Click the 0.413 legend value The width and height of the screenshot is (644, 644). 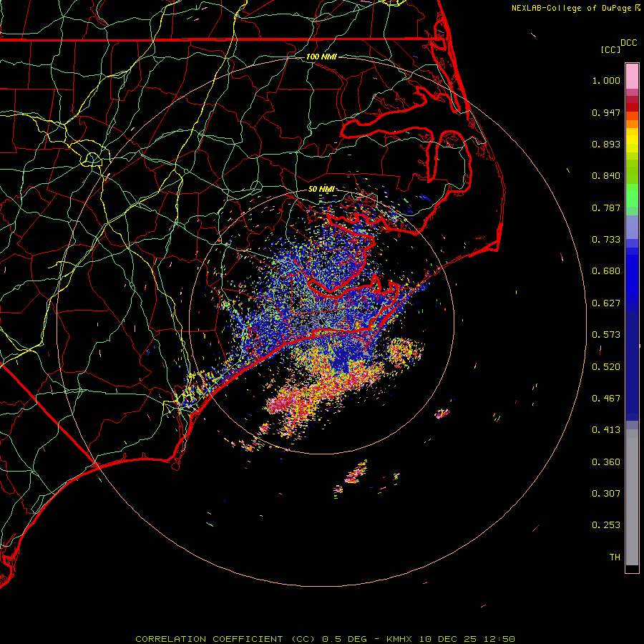(606, 430)
